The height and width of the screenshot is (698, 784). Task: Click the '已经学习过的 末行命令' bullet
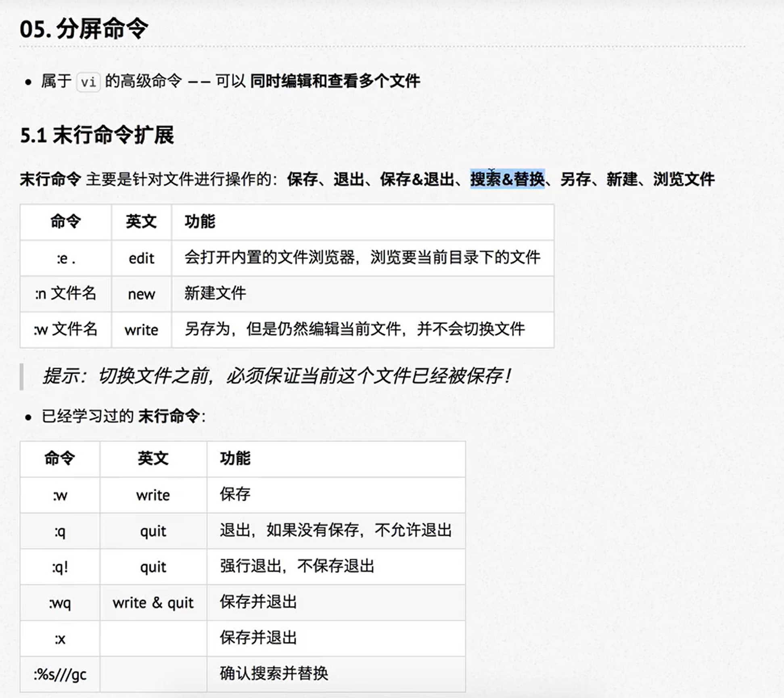123,416
